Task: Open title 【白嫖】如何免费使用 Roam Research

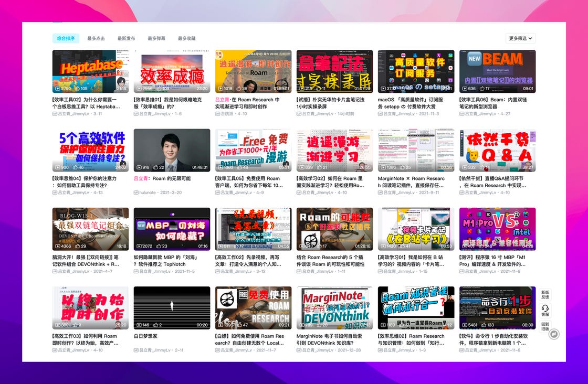Action: [x=250, y=339]
